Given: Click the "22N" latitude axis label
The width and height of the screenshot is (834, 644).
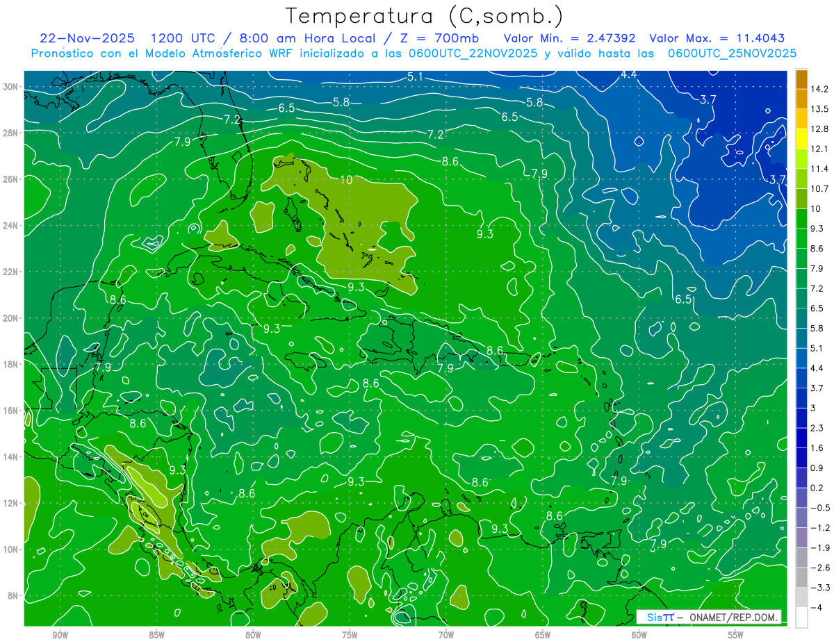Looking at the screenshot, I should pyautogui.click(x=11, y=272).
